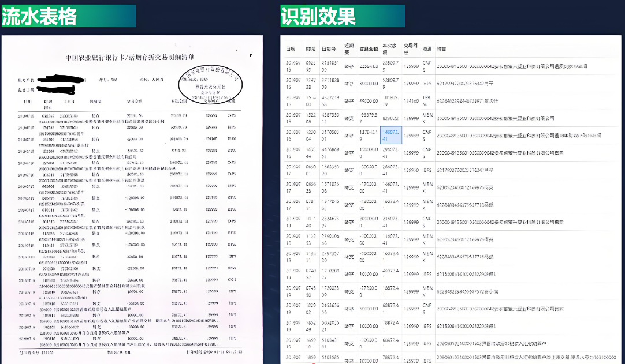Select highlighted balance cell 146072.41

(x=390, y=135)
